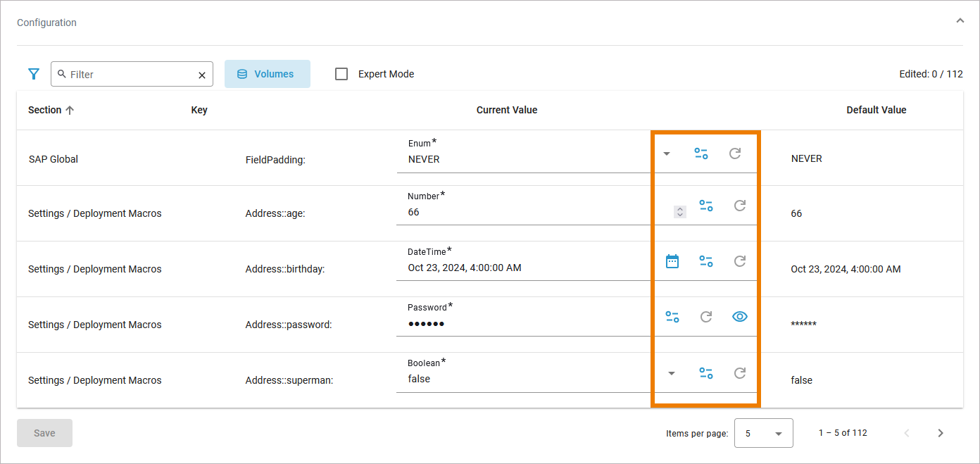The height and width of the screenshot is (464, 980).
Task: Reset Address::age to default value
Action: (740, 206)
